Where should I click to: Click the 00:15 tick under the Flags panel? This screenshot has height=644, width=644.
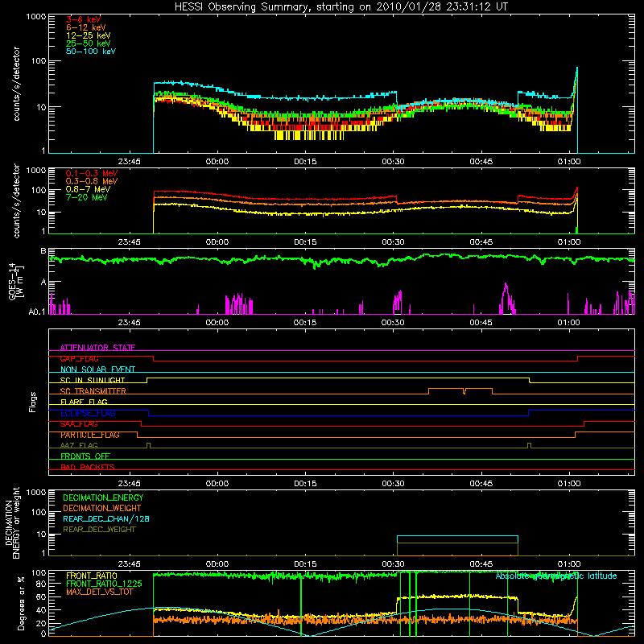click(x=305, y=484)
